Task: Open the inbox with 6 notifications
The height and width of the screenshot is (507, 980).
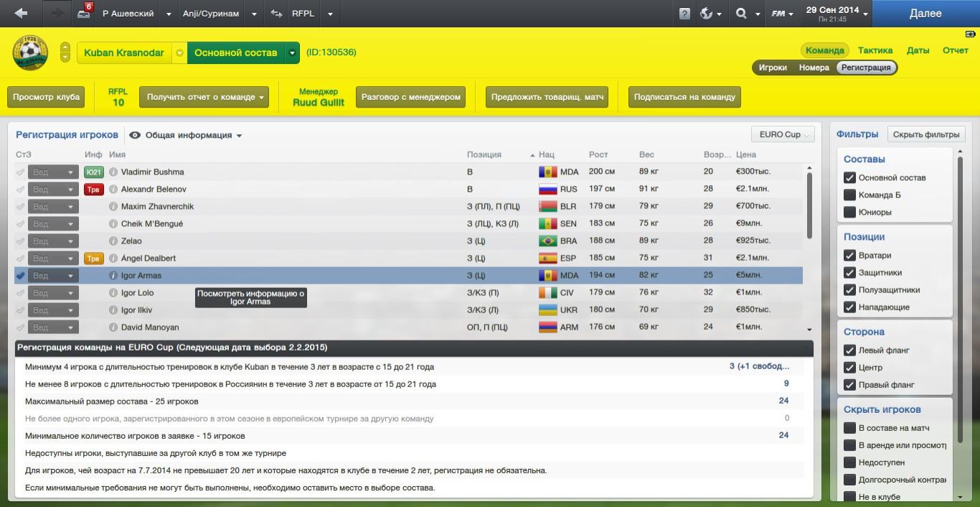Action: click(x=85, y=14)
